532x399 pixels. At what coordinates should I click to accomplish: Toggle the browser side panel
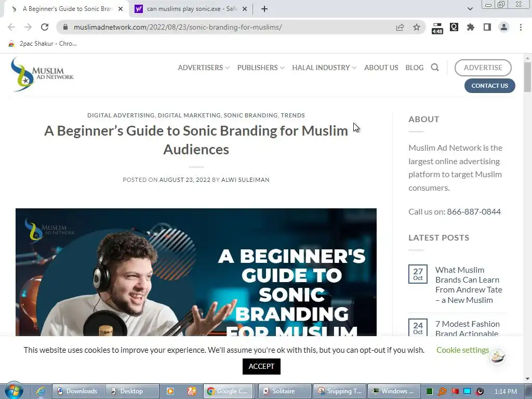coord(487,27)
